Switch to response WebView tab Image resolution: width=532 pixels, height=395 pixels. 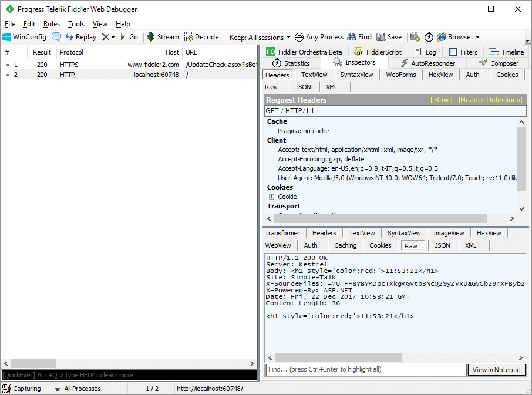click(x=278, y=245)
